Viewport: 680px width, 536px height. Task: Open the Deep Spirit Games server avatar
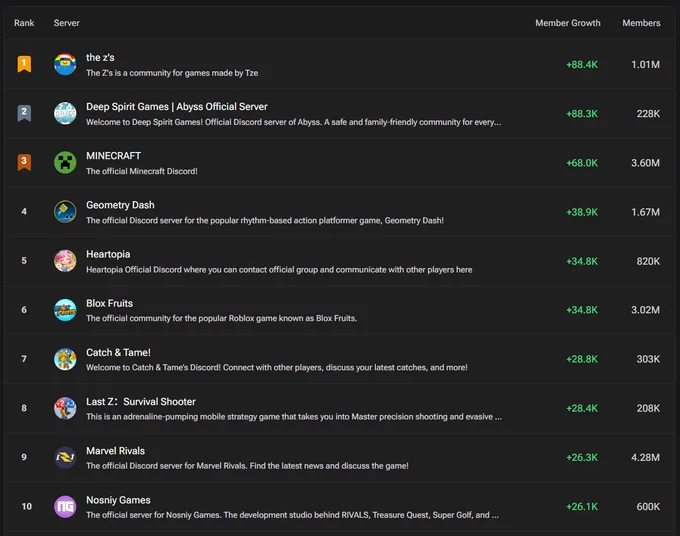65,113
